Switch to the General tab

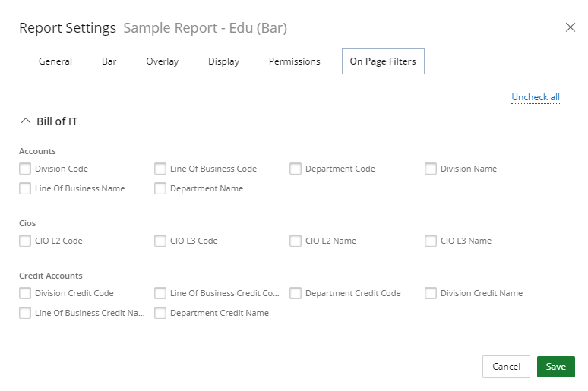(55, 61)
